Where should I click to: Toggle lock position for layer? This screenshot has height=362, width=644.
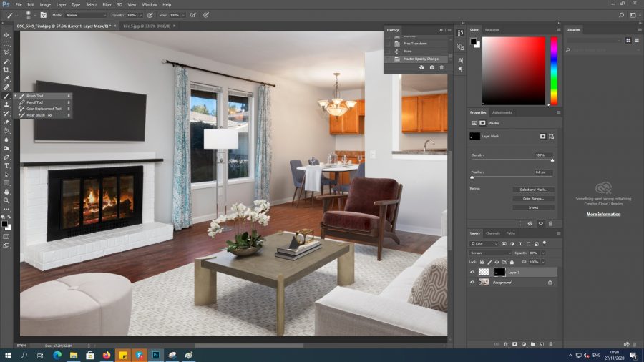pyautogui.click(x=497, y=262)
